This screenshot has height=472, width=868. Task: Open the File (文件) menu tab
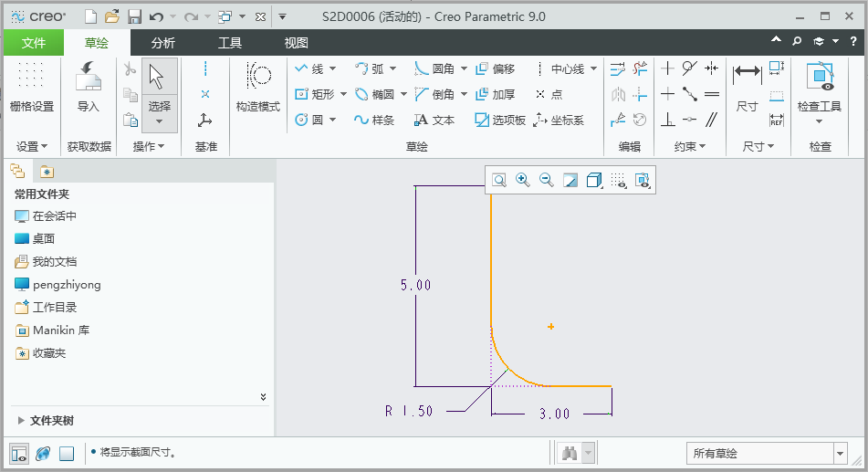[33, 43]
